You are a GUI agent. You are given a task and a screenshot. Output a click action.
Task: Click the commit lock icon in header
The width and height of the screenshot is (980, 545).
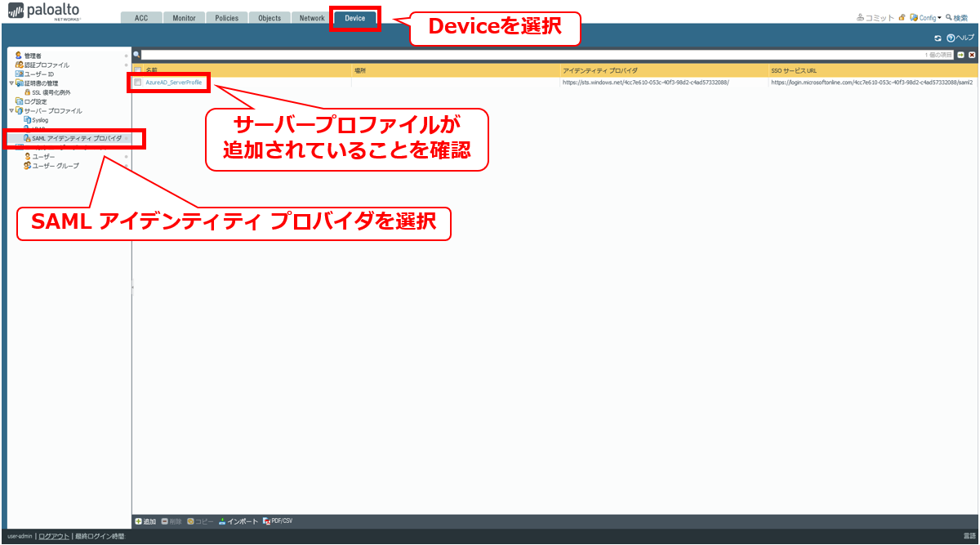pos(902,18)
